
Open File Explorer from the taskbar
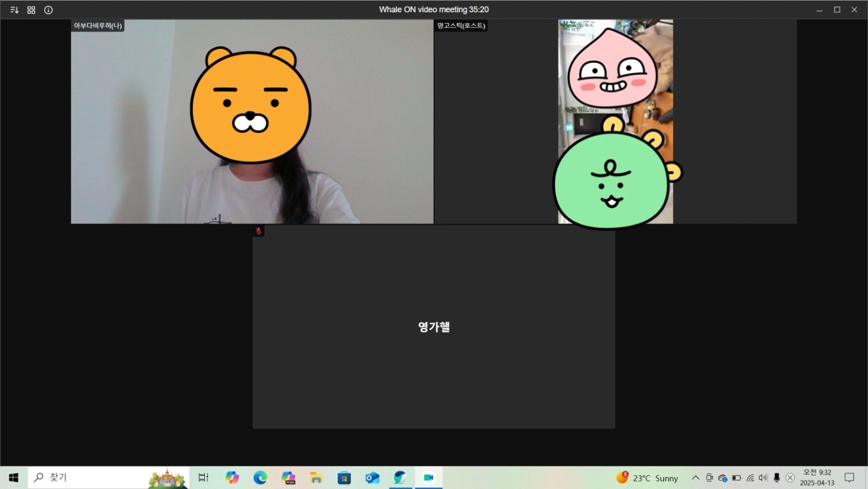tap(316, 478)
